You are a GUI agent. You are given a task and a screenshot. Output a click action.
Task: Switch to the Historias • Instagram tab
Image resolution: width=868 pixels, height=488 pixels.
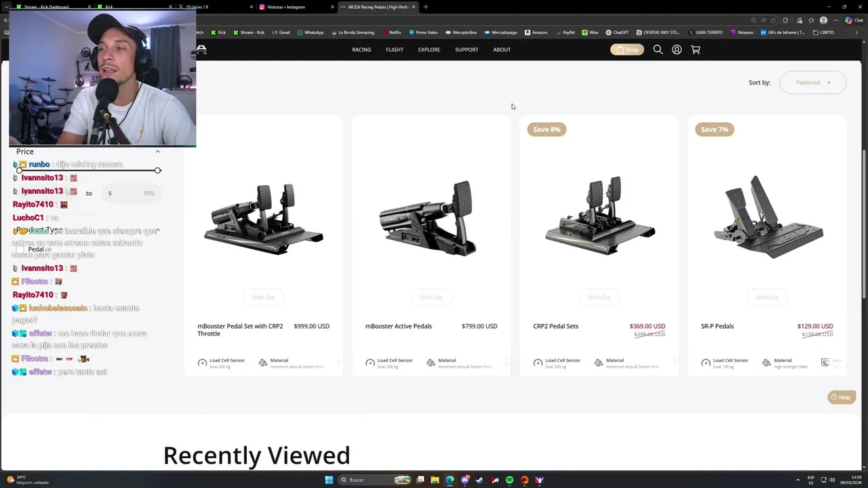[295, 7]
